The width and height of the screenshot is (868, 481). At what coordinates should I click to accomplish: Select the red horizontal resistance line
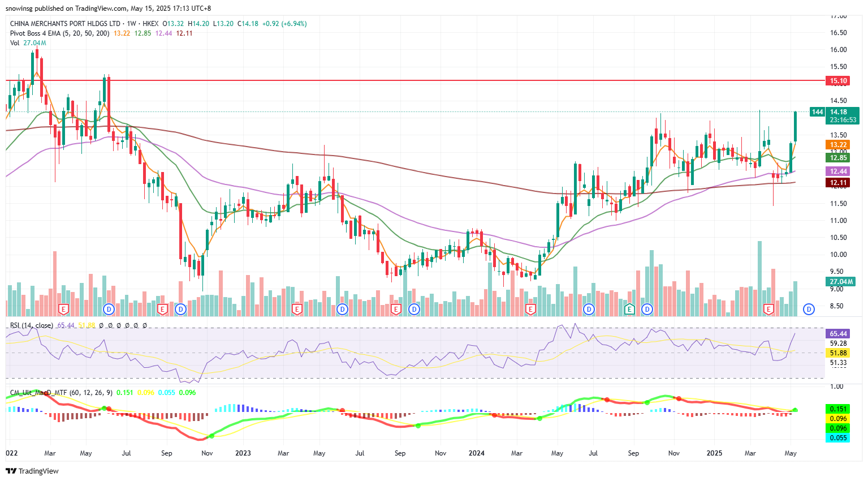416,81
